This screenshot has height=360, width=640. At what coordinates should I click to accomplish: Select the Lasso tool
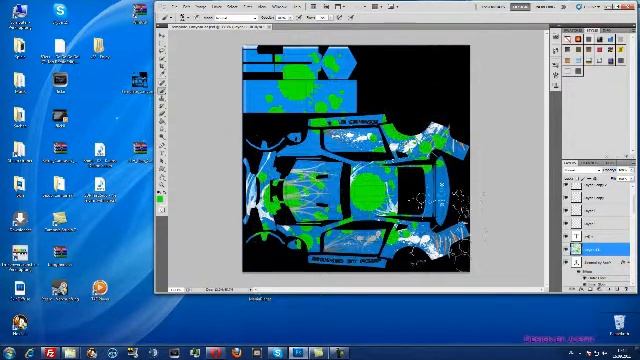[162, 51]
